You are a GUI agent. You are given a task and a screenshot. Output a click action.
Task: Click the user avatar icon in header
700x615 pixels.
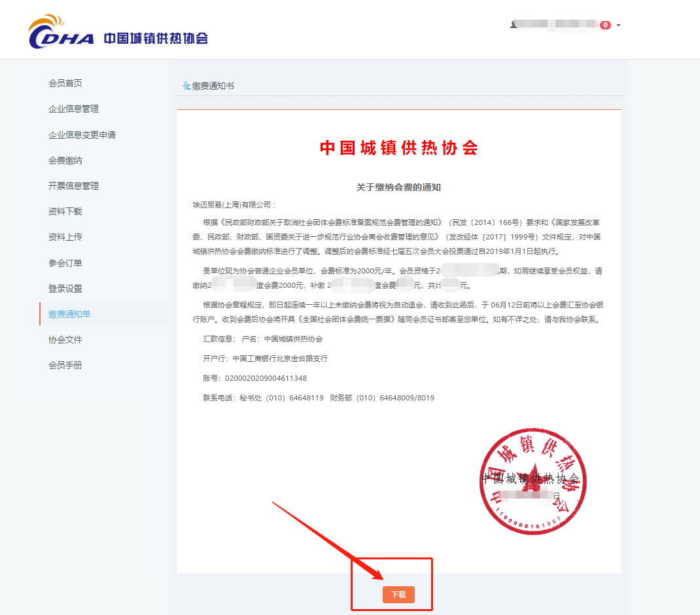pos(514,25)
